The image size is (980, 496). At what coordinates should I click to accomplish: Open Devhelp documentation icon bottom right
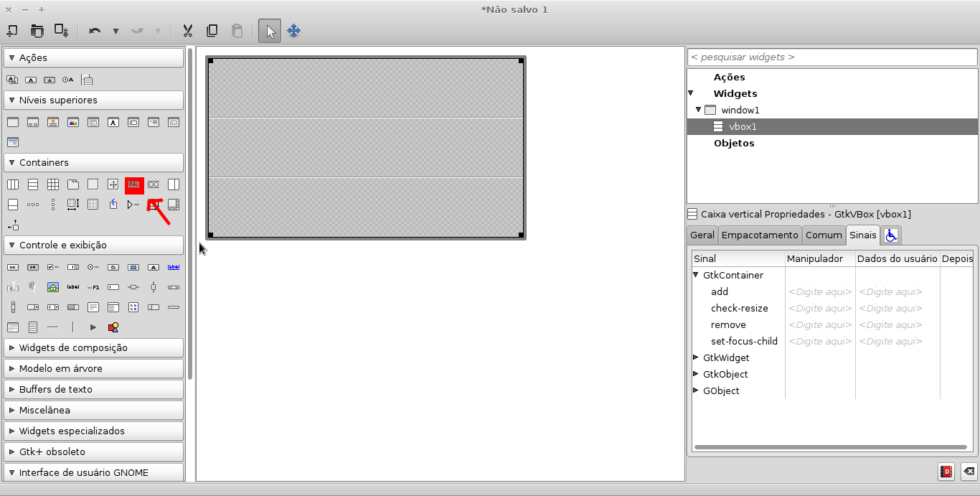946,472
